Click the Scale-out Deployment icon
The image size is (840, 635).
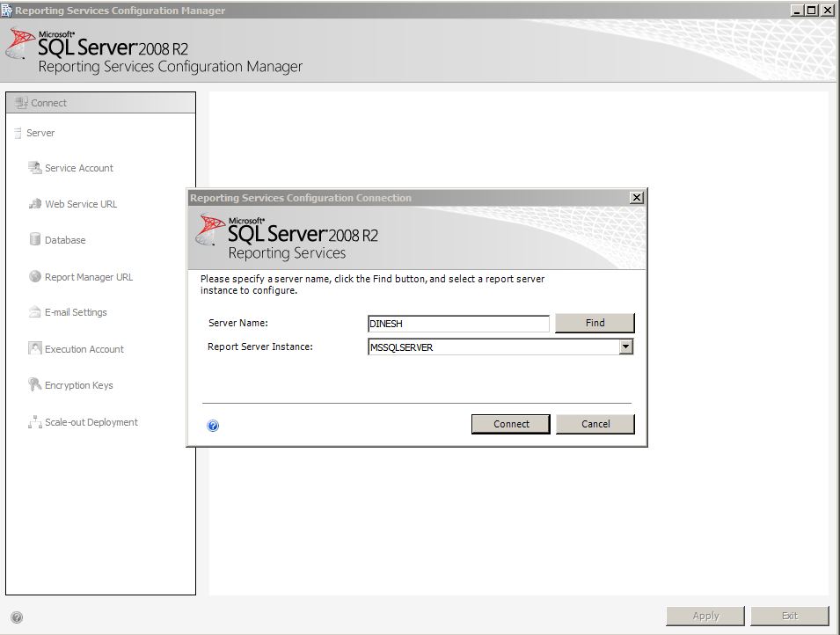pos(35,422)
